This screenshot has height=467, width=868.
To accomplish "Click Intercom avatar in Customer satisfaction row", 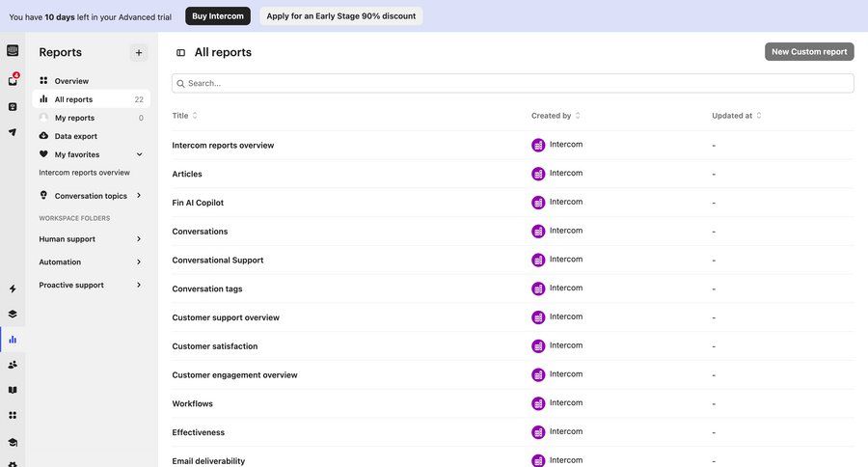I will [538, 346].
